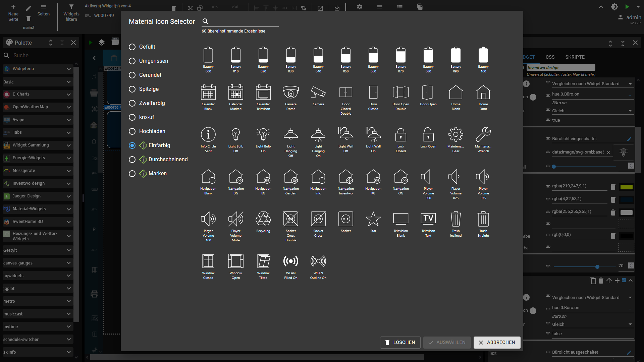Screen dimensions: 644x362
Task: Choose the Zweifarbig icon style
Action: tap(132, 103)
